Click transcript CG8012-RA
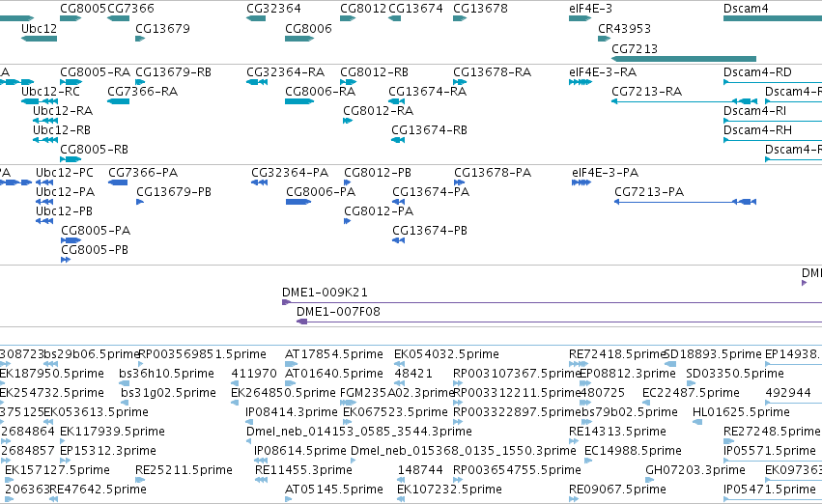Screen dimensions: 822x504 [348, 121]
